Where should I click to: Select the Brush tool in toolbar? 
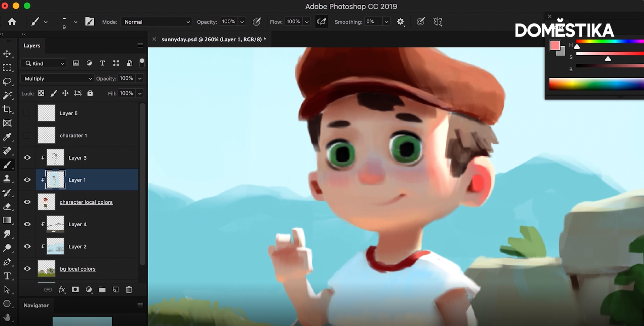(7, 165)
